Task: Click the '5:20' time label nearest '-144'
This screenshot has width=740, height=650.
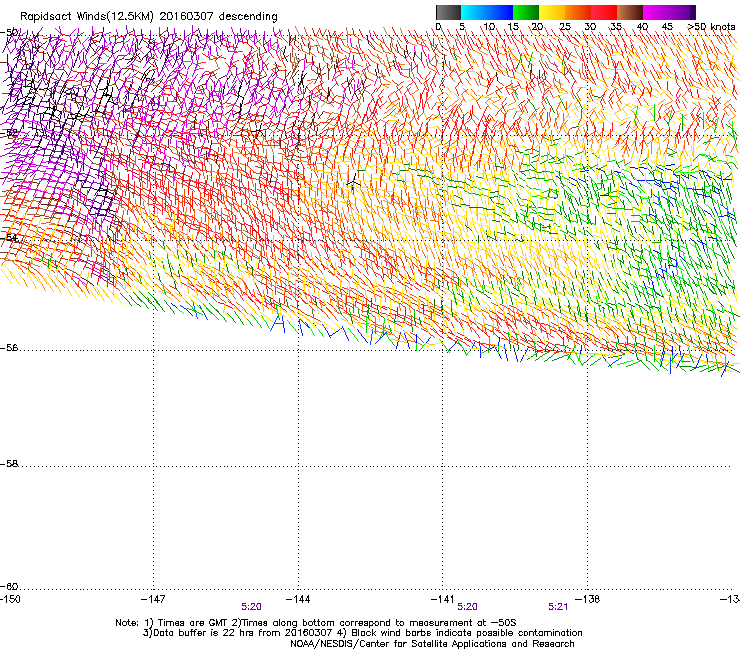Action: click(x=251, y=607)
